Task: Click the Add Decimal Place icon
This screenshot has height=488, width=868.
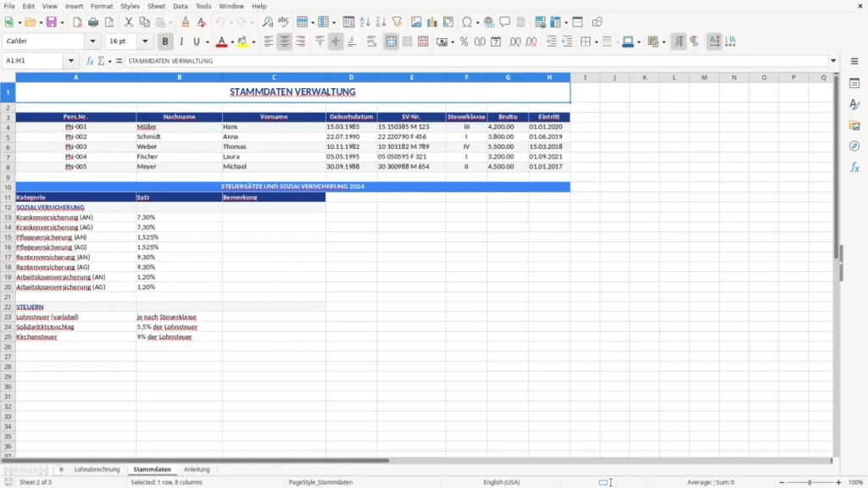Action: pyautogui.click(x=515, y=42)
